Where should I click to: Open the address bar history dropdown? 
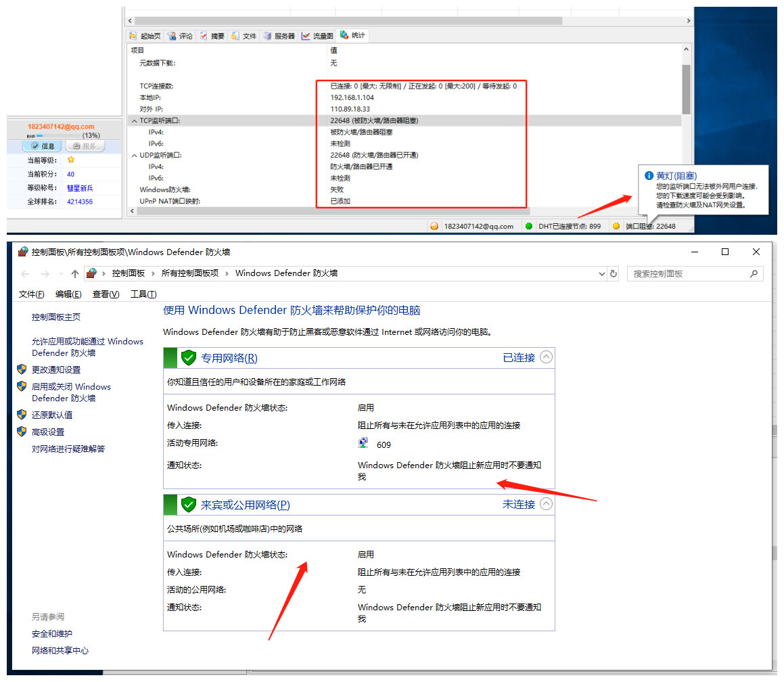601,274
